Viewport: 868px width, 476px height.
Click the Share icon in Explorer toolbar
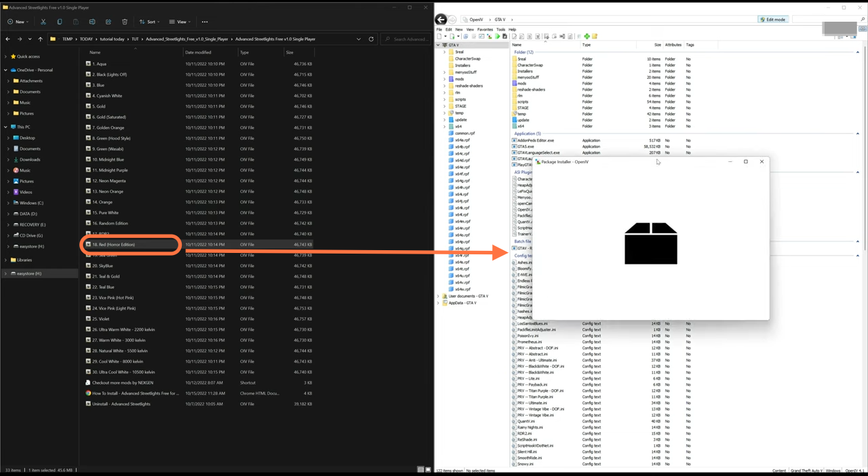[x=108, y=22]
